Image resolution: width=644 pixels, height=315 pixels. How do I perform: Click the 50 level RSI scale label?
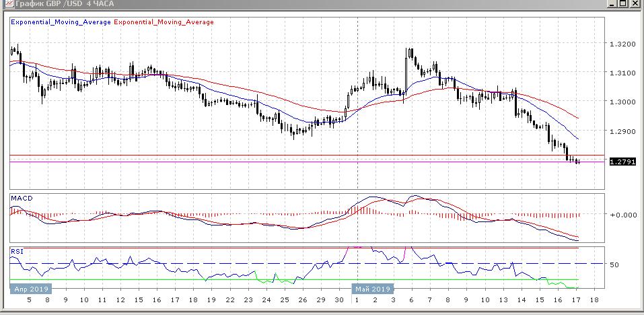point(614,265)
